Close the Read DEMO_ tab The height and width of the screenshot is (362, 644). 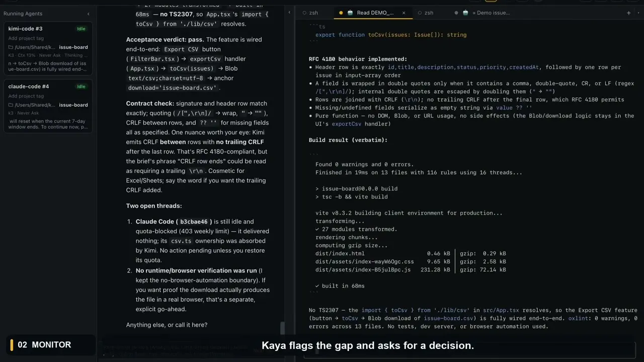point(404,13)
